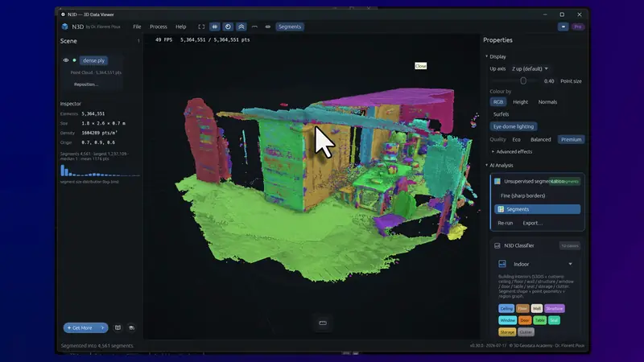Screen dimensions: 644x362
Task: Click the status text Segmented into 4,561 segments
Action: coord(97,346)
